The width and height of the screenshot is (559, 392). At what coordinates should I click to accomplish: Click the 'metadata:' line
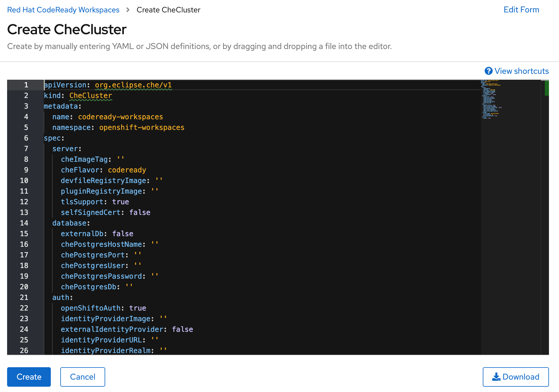pos(63,106)
